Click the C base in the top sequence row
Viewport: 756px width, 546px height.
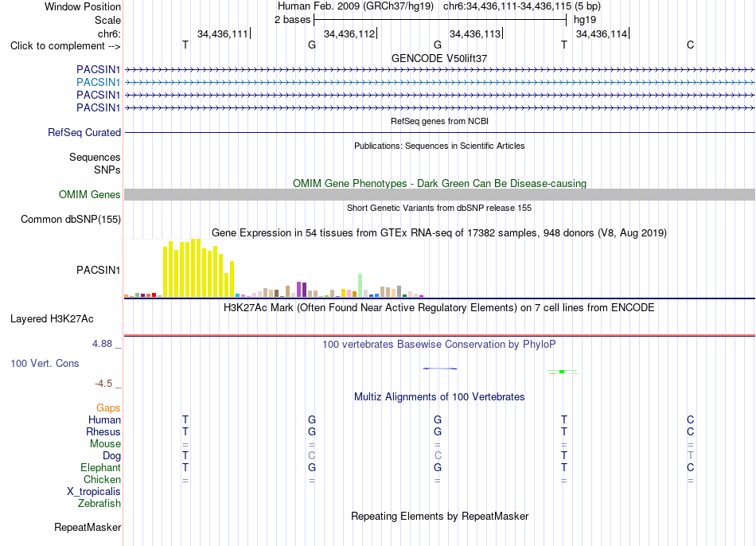coord(691,45)
